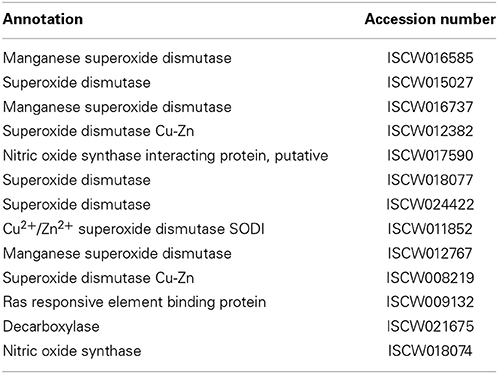Click Ras responsive element binding protein
This screenshot has width=498, height=374.
pos(134,302)
